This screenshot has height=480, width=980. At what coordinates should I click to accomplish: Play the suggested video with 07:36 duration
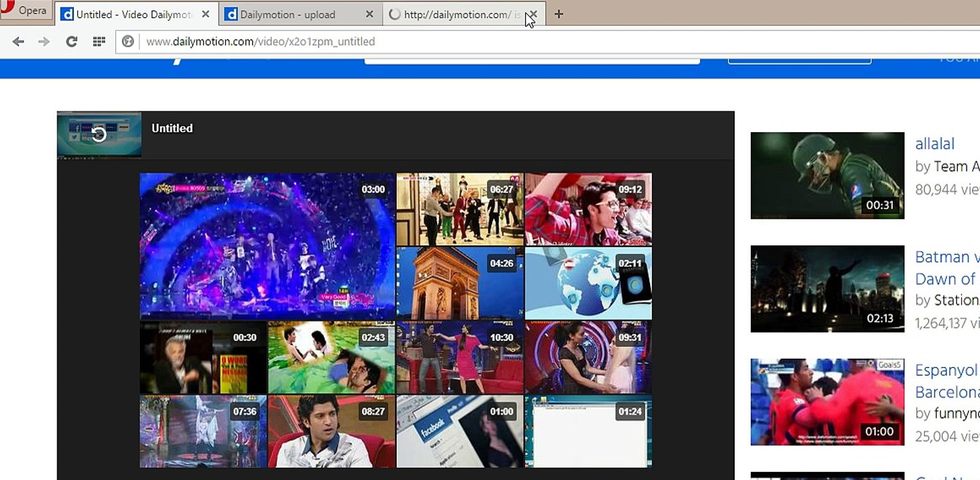click(203, 431)
